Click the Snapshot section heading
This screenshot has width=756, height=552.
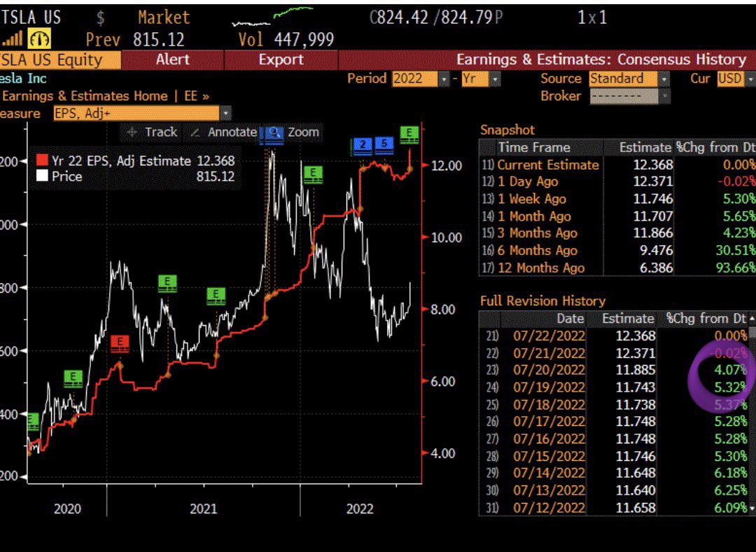tap(507, 130)
